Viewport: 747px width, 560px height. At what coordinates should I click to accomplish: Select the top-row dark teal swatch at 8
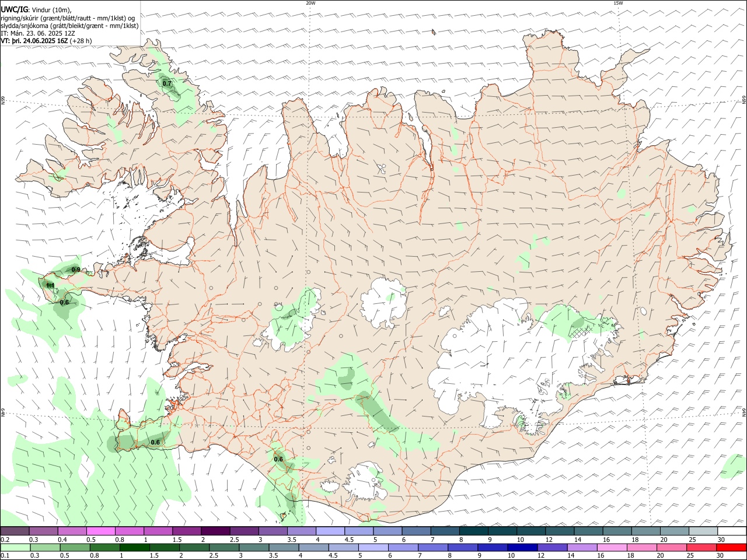click(473, 531)
